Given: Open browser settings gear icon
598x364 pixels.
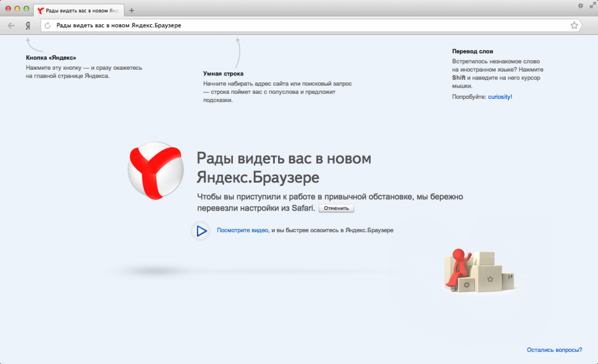Looking at the screenshot, I should click(580, 6).
